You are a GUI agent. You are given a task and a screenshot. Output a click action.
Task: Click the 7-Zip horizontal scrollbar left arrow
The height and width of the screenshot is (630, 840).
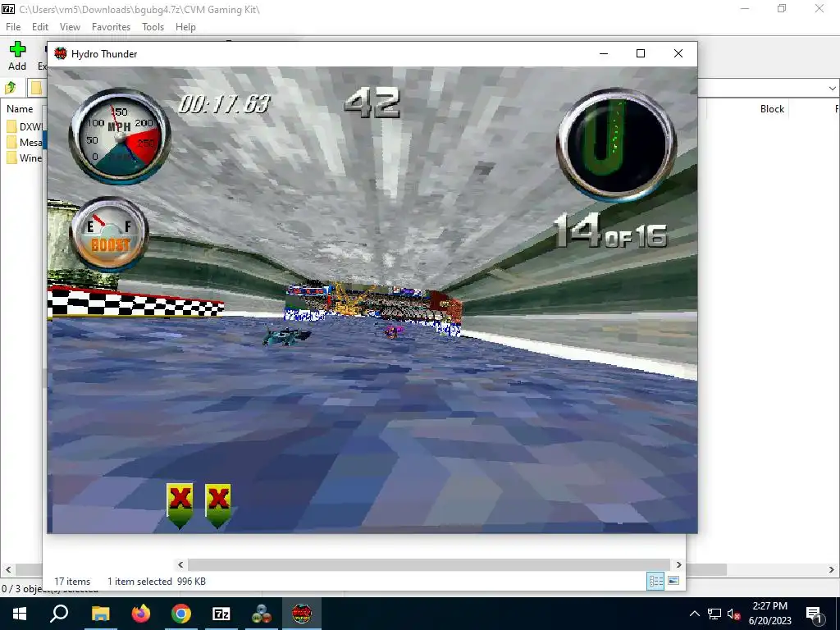(7, 570)
